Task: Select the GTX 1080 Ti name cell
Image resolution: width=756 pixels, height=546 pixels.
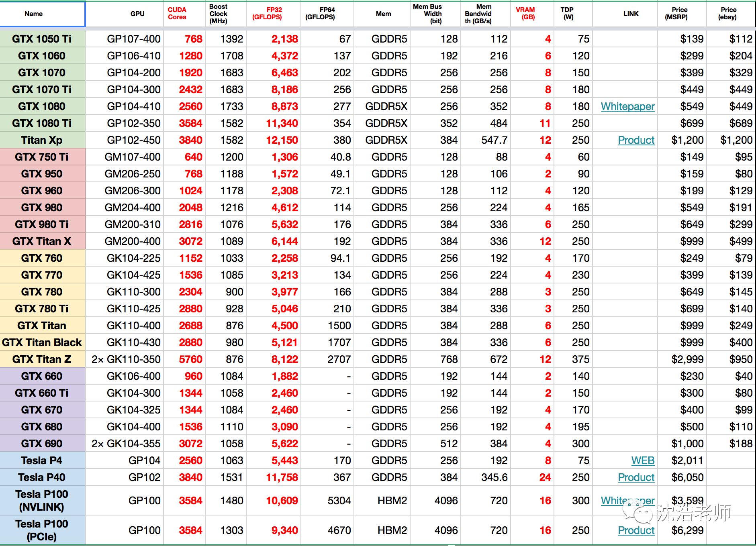Action: [43, 123]
